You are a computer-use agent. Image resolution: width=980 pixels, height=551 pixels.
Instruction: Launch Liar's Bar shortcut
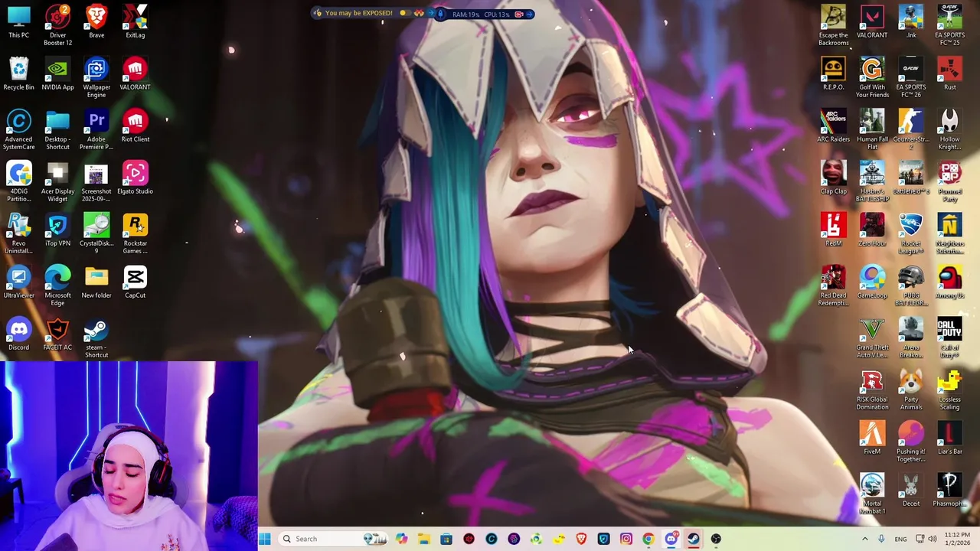[x=949, y=438]
